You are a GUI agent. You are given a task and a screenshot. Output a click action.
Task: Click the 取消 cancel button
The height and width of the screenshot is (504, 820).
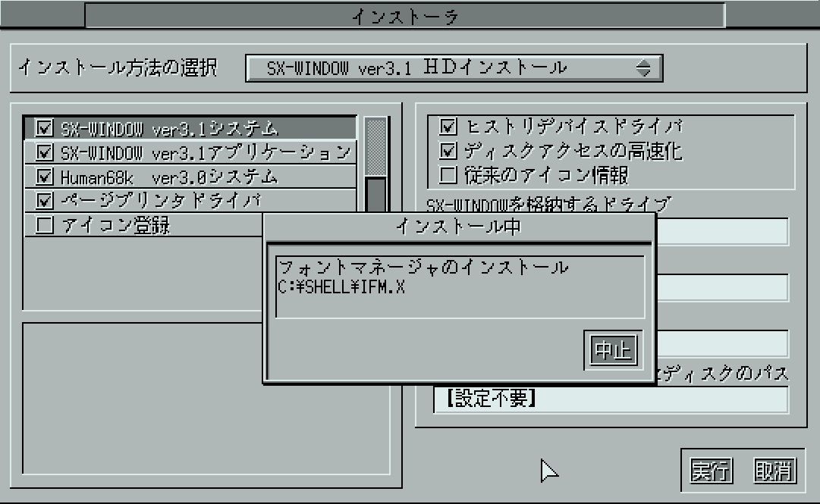(x=774, y=471)
